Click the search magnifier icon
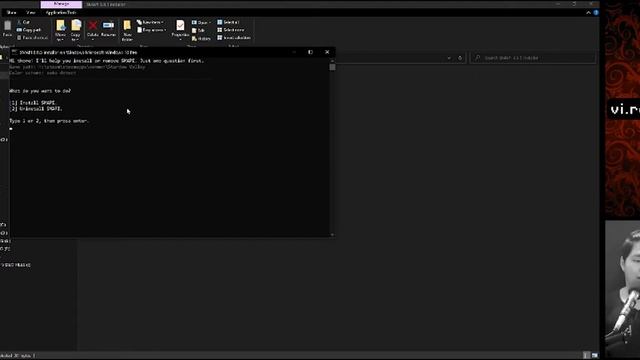The width and height of the screenshot is (640, 360). point(478,58)
